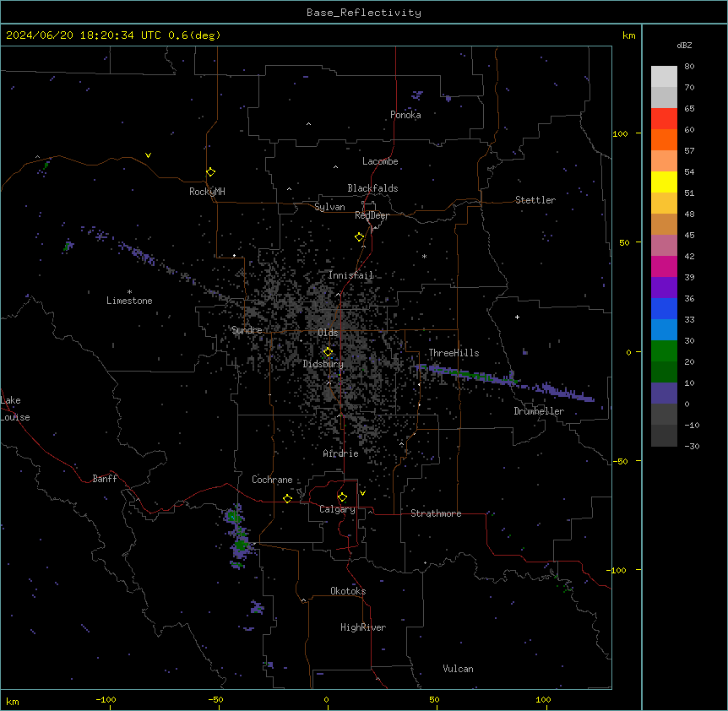This screenshot has width=728, height=711.
Task: Click the asterisk marker above Limestone label
Action: pyautogui.click(x=129, y=292)
